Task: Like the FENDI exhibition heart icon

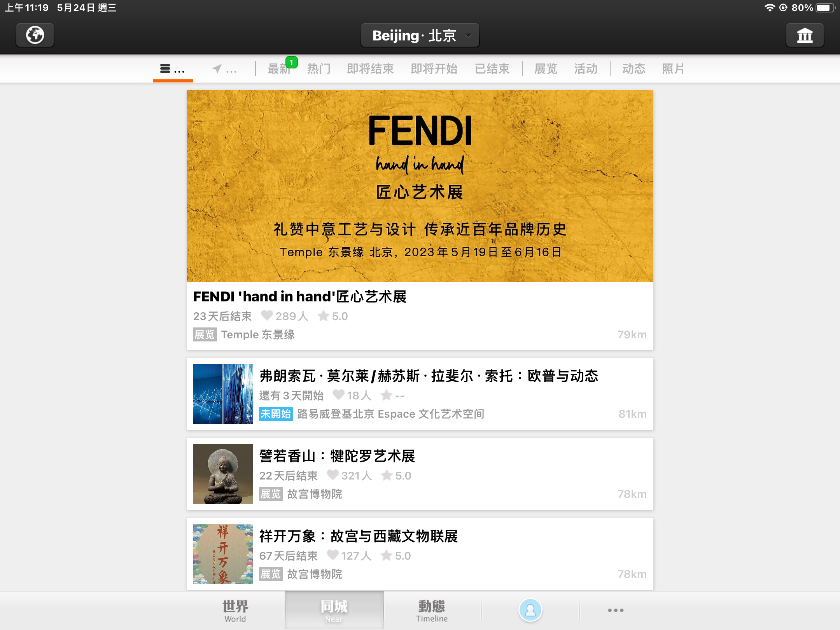Action: tap(267, 315)
